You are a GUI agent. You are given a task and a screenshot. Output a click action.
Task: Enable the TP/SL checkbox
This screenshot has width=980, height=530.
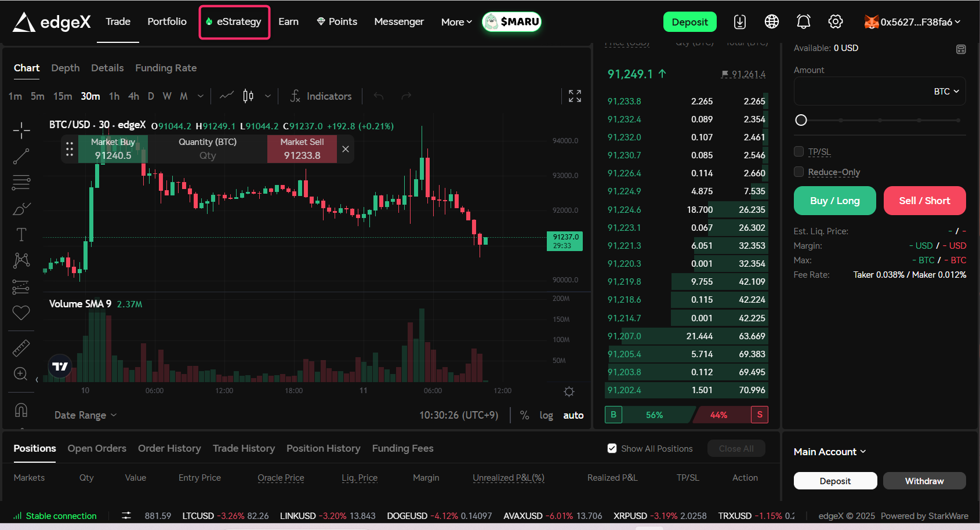click(x=798, y=152)
